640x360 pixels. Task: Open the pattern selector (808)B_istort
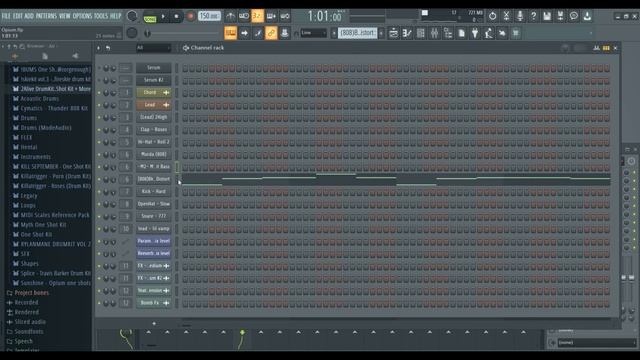coord(358,33)
